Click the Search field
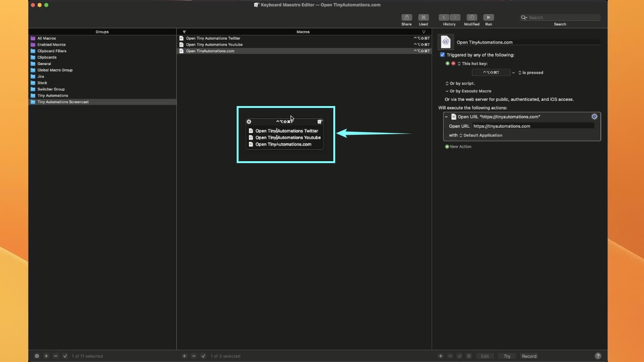This screenshot has height=362, width=644. click(560, 17)
